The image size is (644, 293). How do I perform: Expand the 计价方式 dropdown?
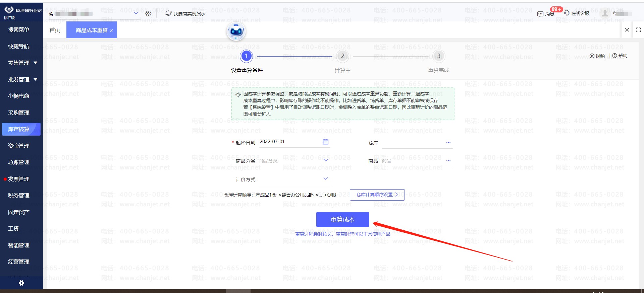(326, 178)
